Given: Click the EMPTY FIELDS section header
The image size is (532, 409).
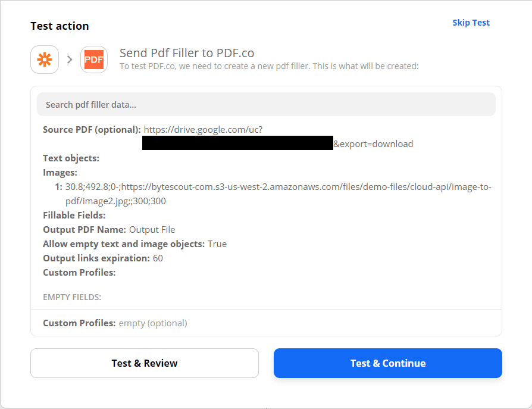Looking at the screenshot, I should tap(72, 296).
